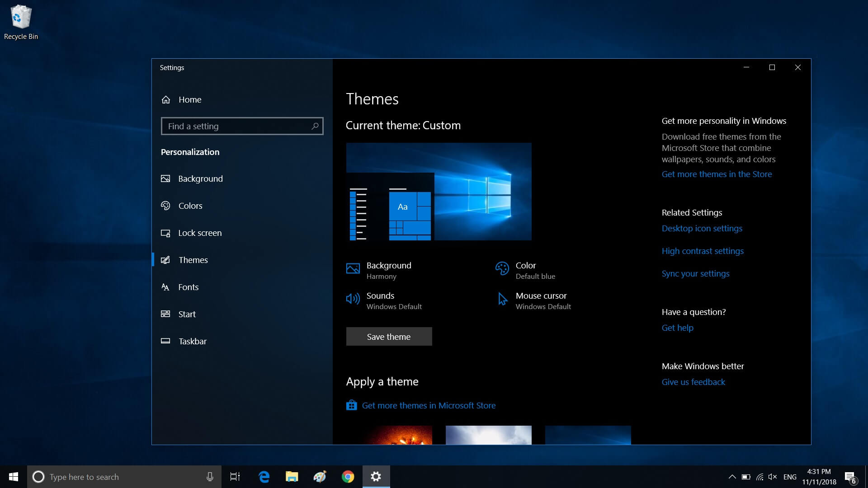Open the Paint palette app on taskbar
The height and width of the screenshot is (488, 868).
[320, 477]
